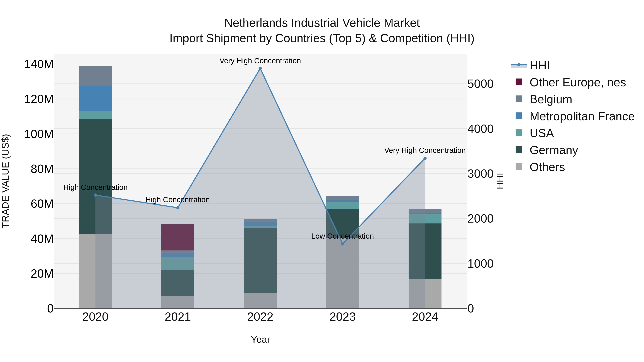The image size is (644, 362).
Task: Click the 2024 HHI data point
Action: coord(425,158)
